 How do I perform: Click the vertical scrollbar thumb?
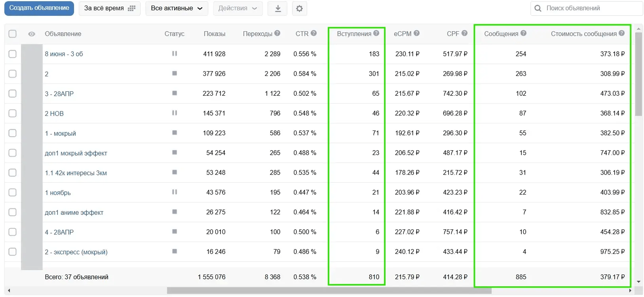point(638,74)
